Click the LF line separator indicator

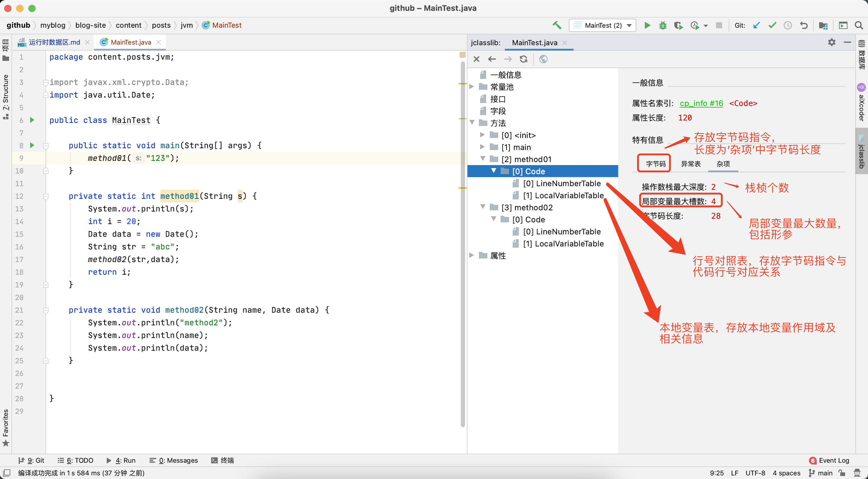pos(734,473)
